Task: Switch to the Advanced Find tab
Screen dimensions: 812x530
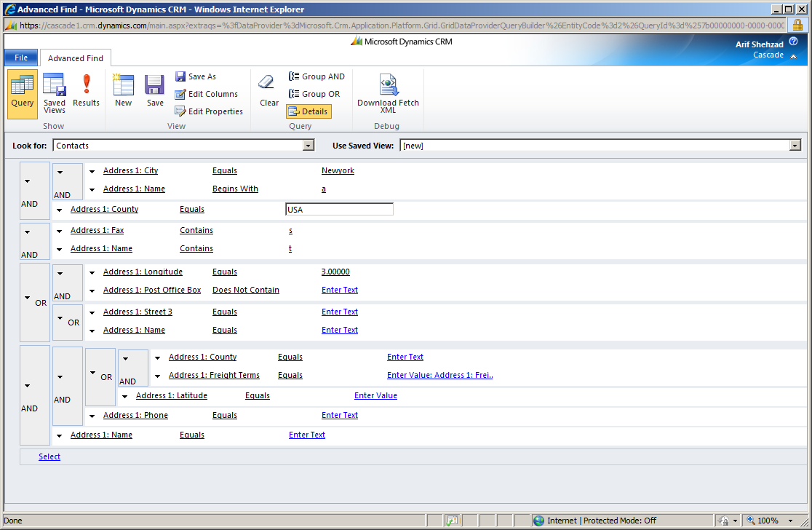Action: 76,58
